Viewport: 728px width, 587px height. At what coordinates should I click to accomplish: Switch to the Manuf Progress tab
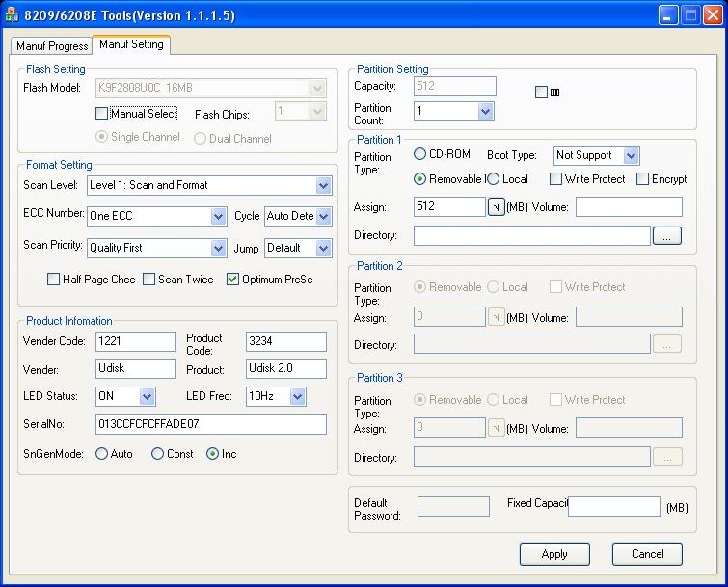click(52, 46)
